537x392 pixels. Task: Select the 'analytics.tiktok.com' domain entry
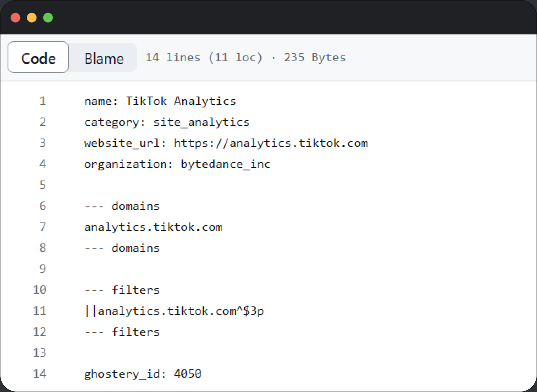click(154, 227)
